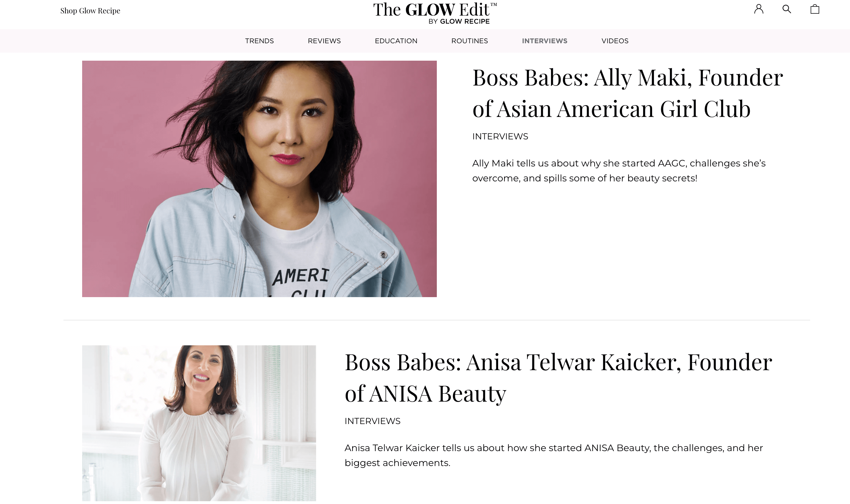Screen dimensions: 850x504
Task: Navigate to Routines category
Action: tap(469, 41)
